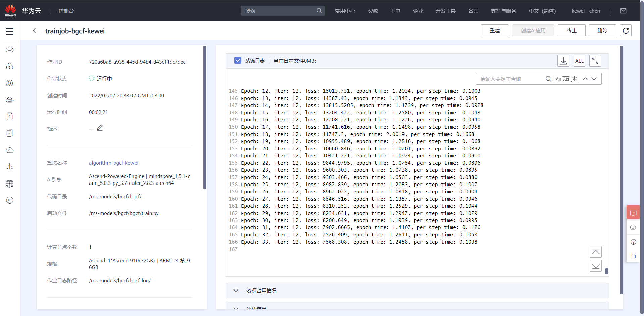Click the 创建AI应用 button
The image size is (644, 316).
[533, 31]
